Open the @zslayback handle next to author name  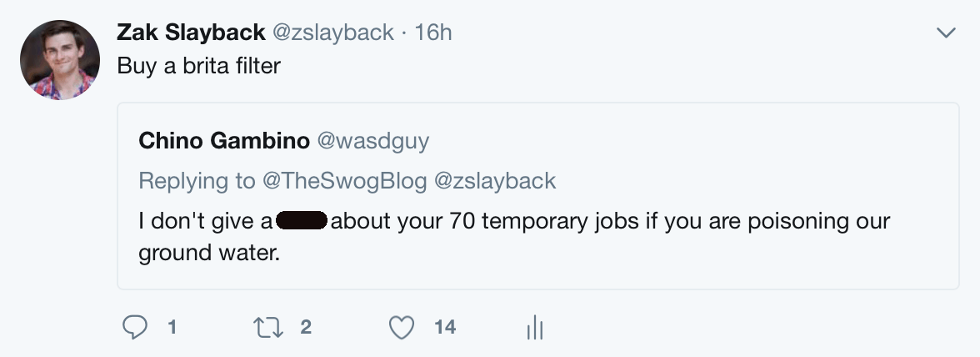click(333, 33)
